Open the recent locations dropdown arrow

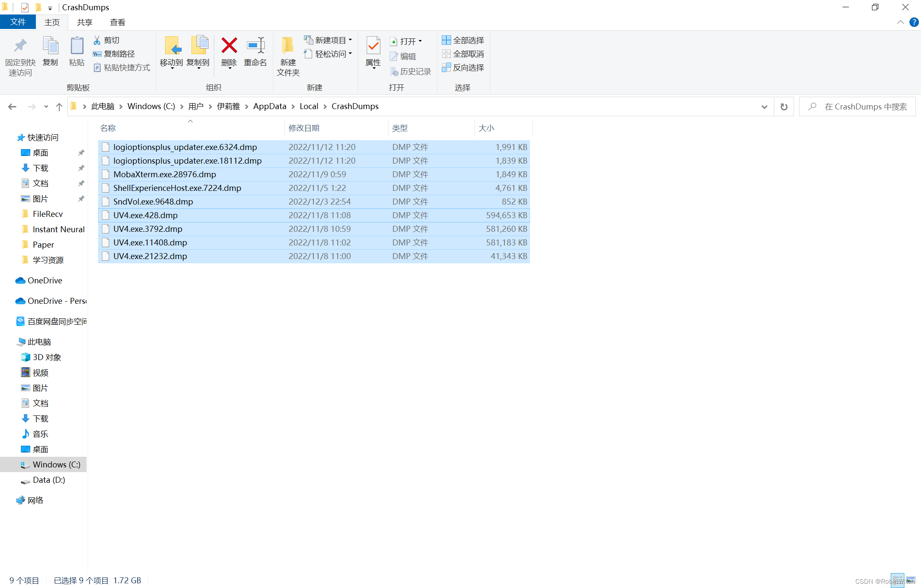pyautogui.click(x=46, y=107)
